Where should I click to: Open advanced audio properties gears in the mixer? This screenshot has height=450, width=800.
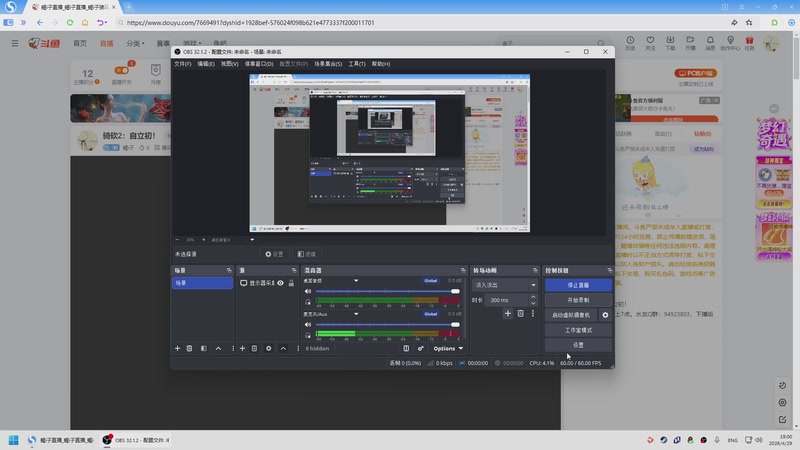coord(421,348)
